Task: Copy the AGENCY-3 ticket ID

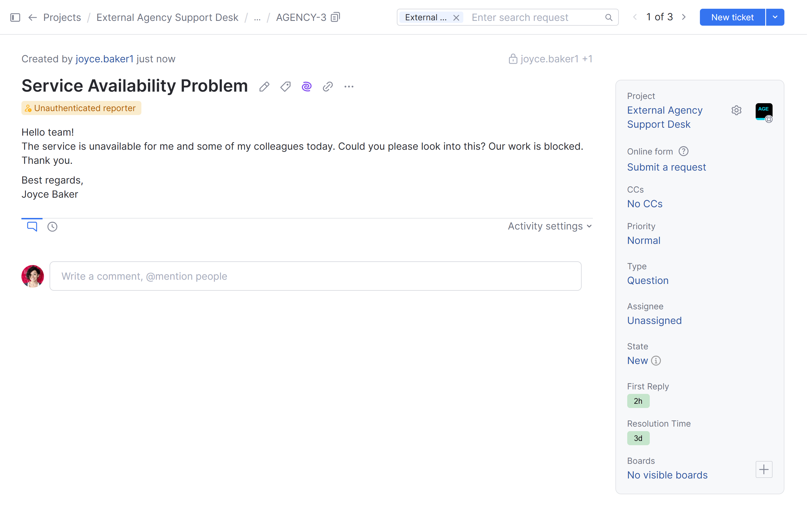Action: pos(335,17)
